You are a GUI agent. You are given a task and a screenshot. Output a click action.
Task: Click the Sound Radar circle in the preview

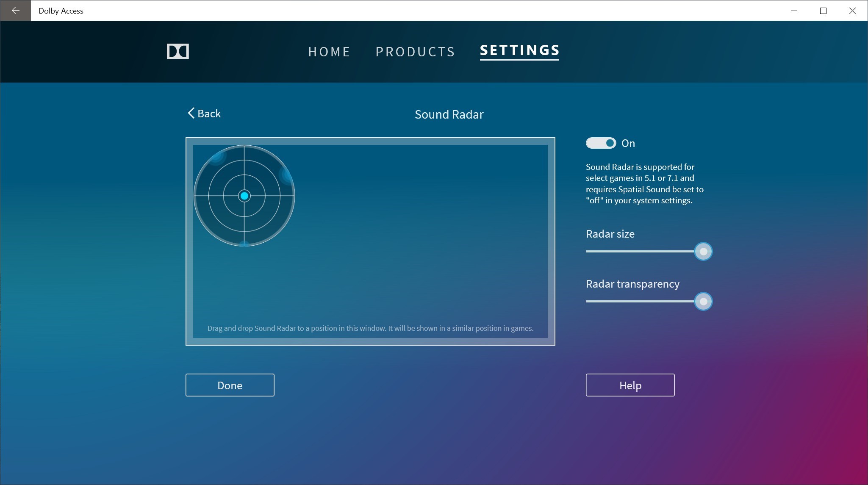[x=244, y=196]
